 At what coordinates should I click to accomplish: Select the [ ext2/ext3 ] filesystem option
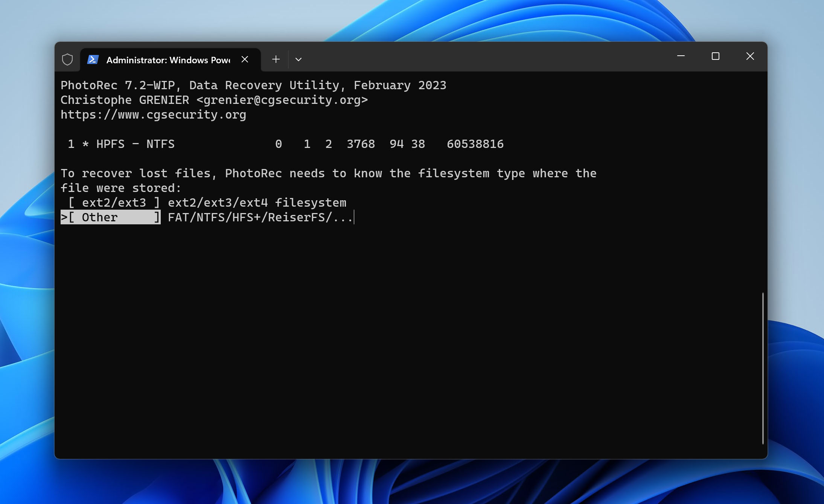114,203
